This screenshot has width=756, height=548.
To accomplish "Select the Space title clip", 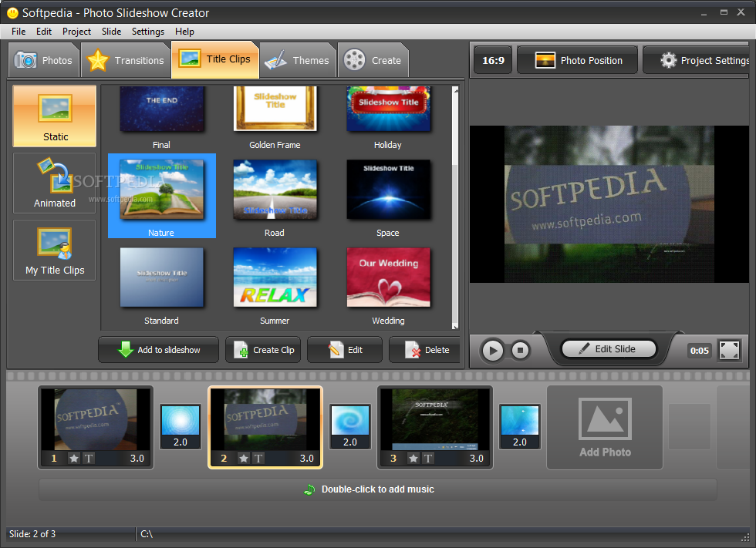I will (388, 190).
